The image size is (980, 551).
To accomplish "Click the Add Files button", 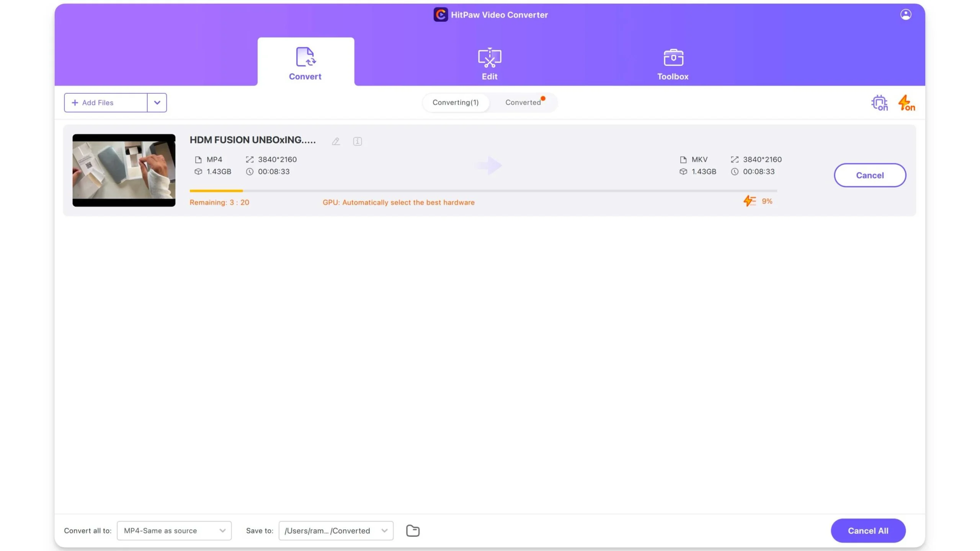I will [106, 103].
